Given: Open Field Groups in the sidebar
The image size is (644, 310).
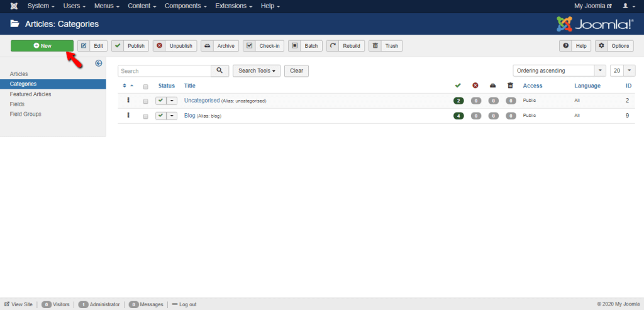Looking at the screenshot, I should coord(25,114).
